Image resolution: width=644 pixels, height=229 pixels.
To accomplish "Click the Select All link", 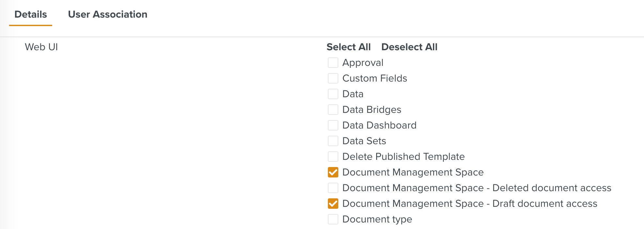I will (348, 47).
